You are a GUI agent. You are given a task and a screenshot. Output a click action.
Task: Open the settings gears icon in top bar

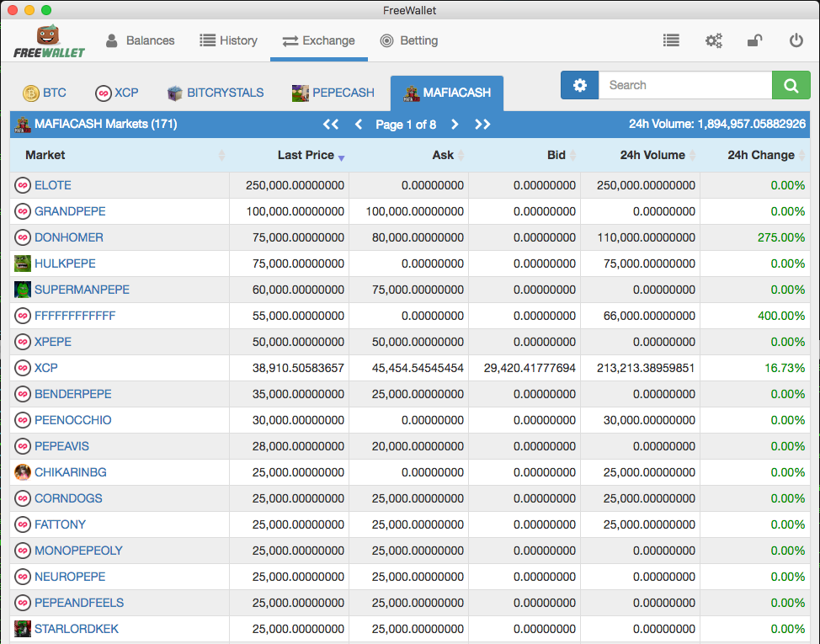[x=713, y=40]
